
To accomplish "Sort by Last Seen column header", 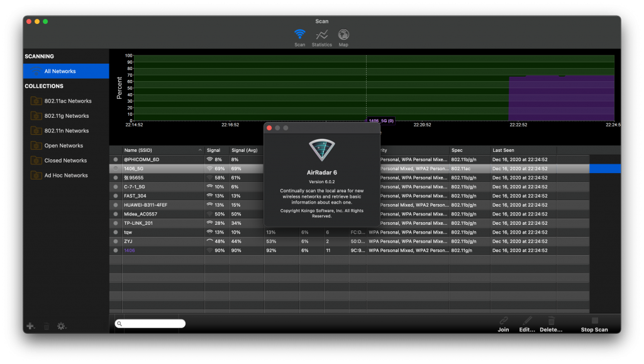I will (x=524, y=150).
